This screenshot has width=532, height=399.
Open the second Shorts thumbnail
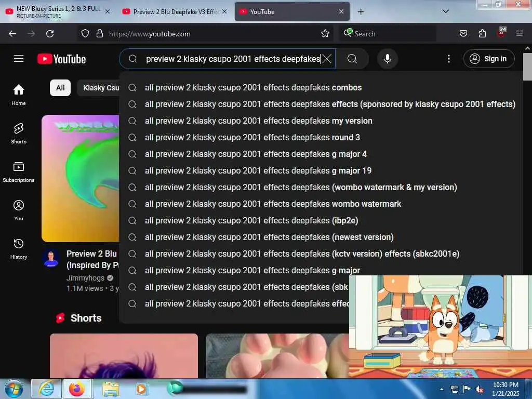[277, 355]
